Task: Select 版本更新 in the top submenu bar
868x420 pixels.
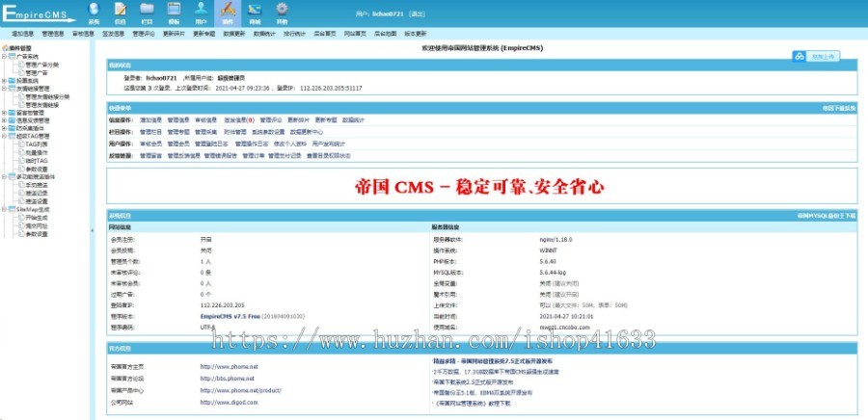Action: click(415, 34)
